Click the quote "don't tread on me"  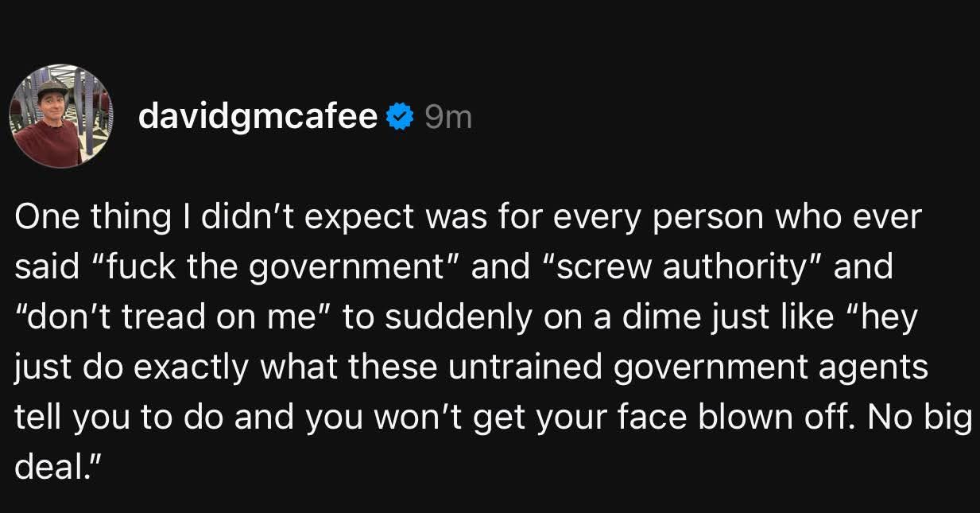click(176, 317)
